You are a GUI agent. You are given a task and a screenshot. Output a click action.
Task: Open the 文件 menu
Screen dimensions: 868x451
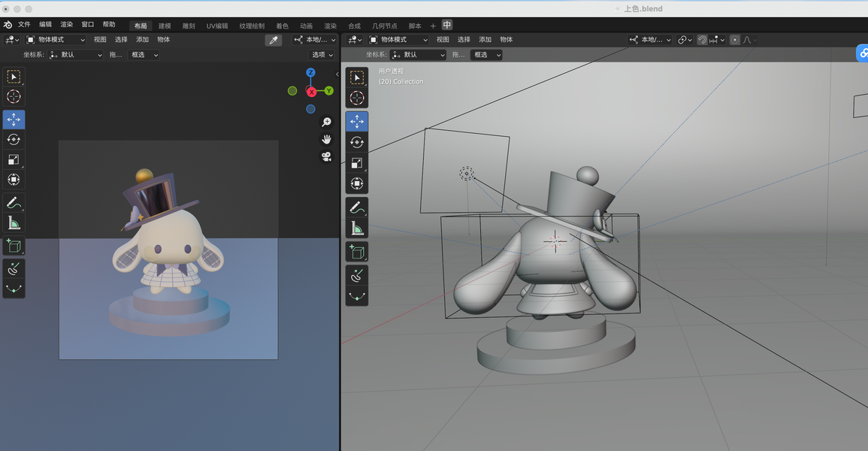24,24
